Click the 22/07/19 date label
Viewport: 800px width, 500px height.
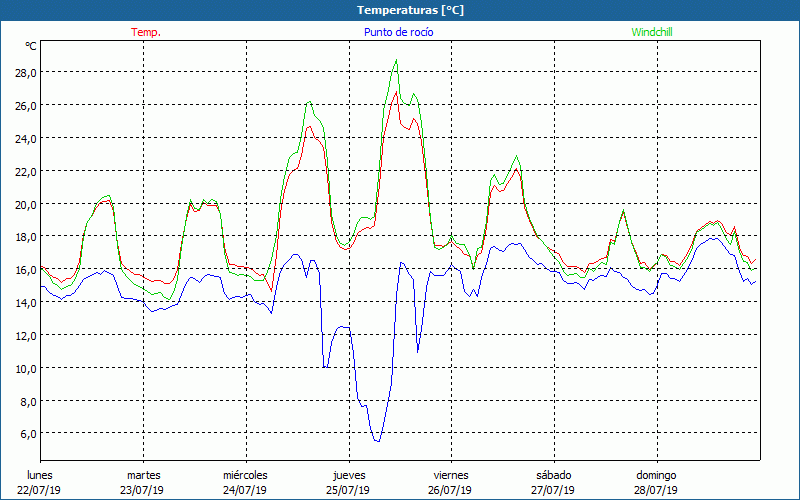click(x=39, y=490)
